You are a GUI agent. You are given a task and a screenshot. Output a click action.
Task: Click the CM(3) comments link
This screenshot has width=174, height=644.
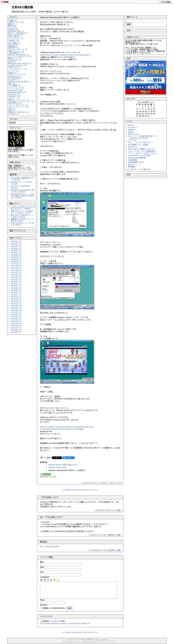pos(119,483)
